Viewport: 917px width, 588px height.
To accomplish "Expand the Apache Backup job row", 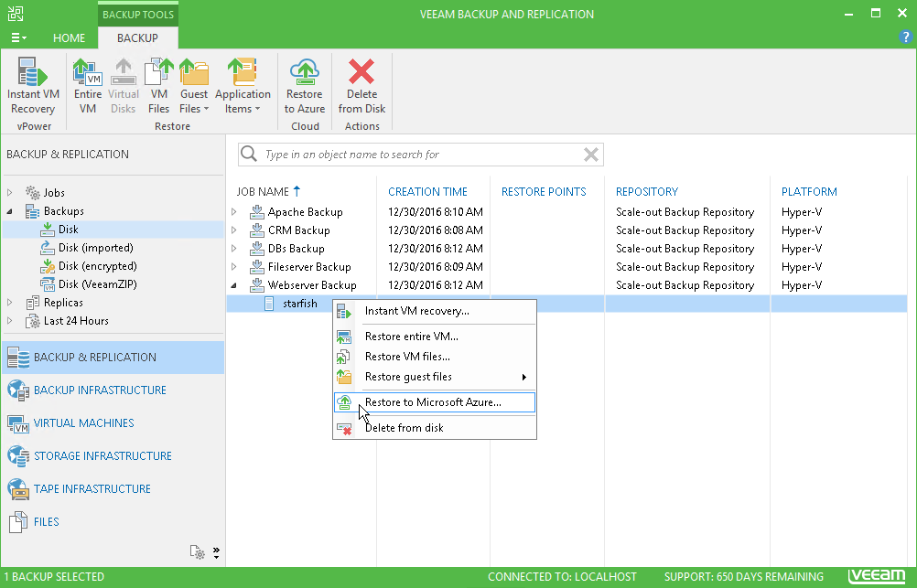I will pyautogui.click(x=234, y=212).
